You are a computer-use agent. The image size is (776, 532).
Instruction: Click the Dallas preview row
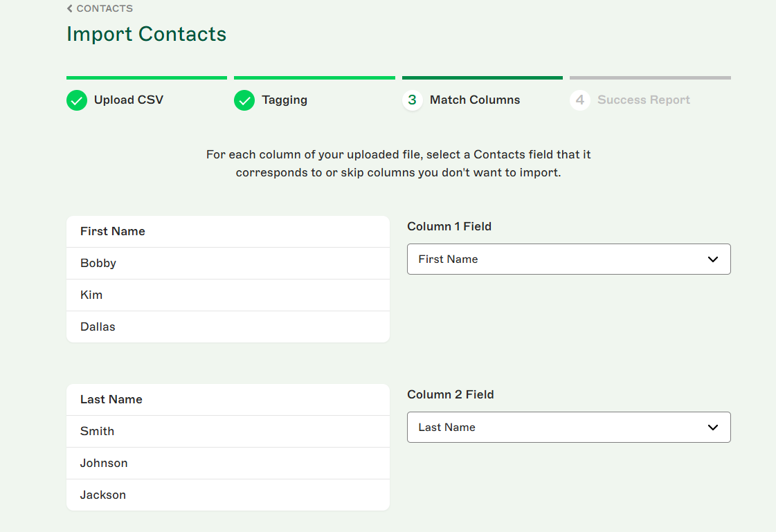pos(228,327)
